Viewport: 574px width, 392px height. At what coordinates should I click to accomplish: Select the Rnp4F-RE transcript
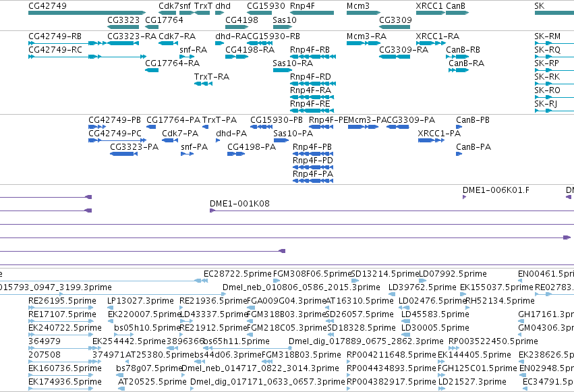click(x=312, y=111)
